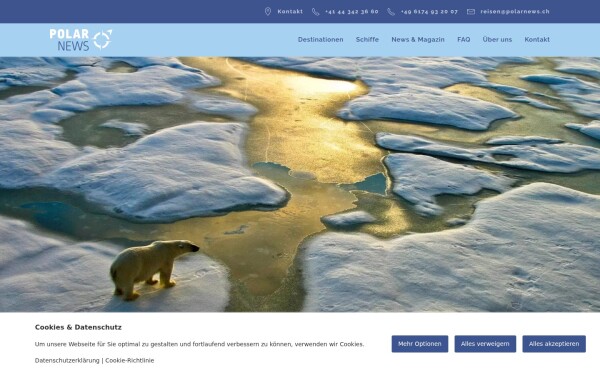600x375 pixels.
Task: Open the Destinationen menu
Action: pos(321,39)
